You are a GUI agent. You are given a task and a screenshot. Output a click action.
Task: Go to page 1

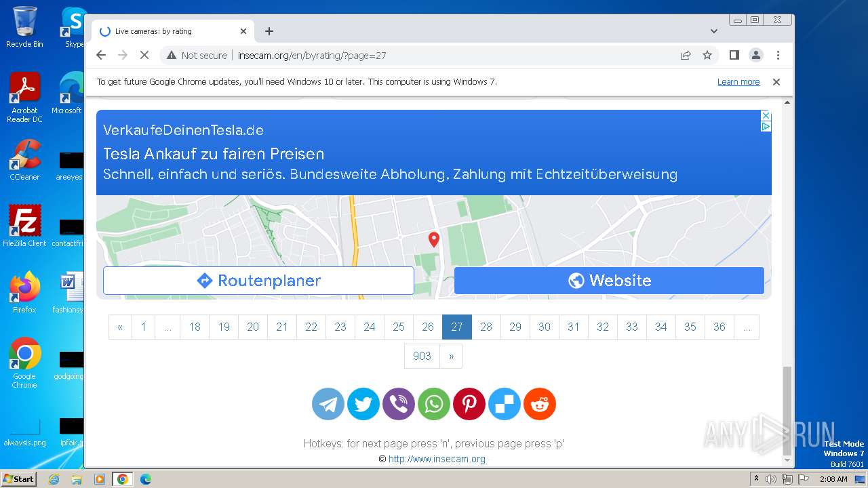pyautogui.click(x=143, y=327)
